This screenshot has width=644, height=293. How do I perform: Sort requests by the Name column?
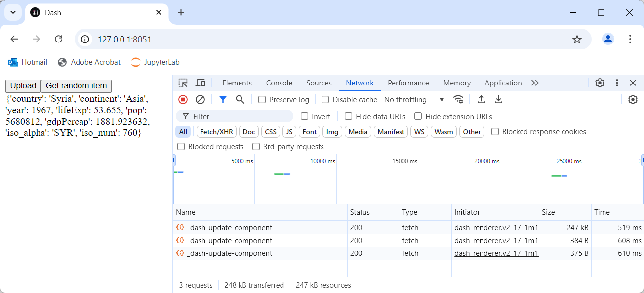(x=260, y=212)
